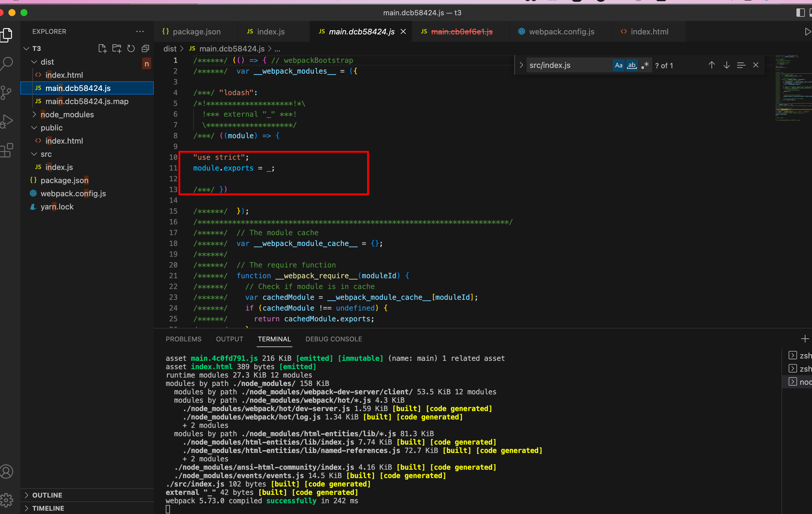Open the Source Control view

tap(6, 92)
